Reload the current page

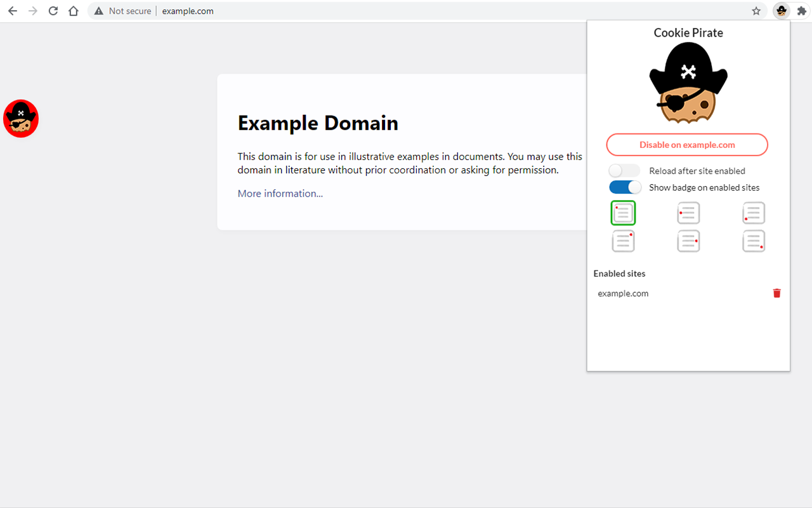click(53, 11)
